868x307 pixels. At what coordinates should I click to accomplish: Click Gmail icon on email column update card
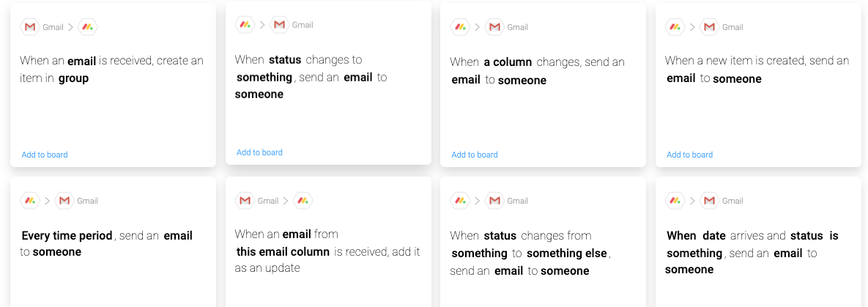pos(245,201)
